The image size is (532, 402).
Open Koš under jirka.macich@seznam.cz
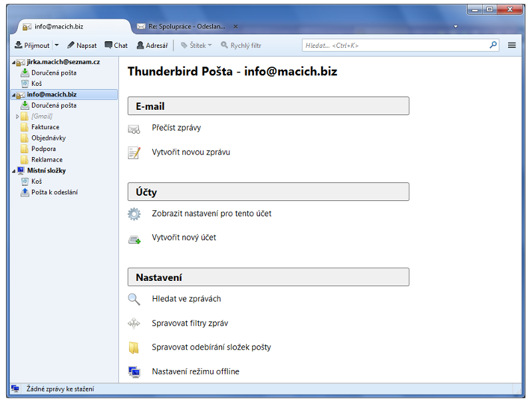point(37,83)
